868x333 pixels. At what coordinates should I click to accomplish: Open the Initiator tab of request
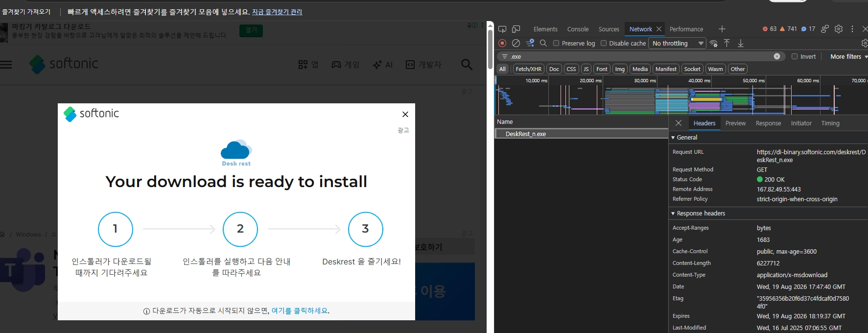801,123
